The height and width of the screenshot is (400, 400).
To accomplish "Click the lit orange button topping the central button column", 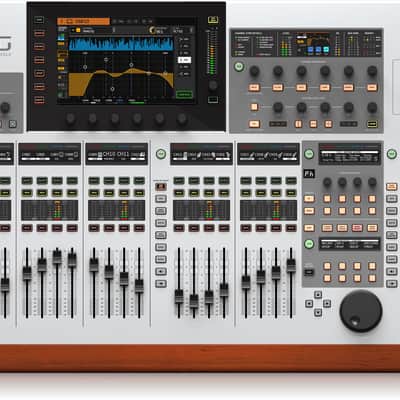I will click(161, 186).
